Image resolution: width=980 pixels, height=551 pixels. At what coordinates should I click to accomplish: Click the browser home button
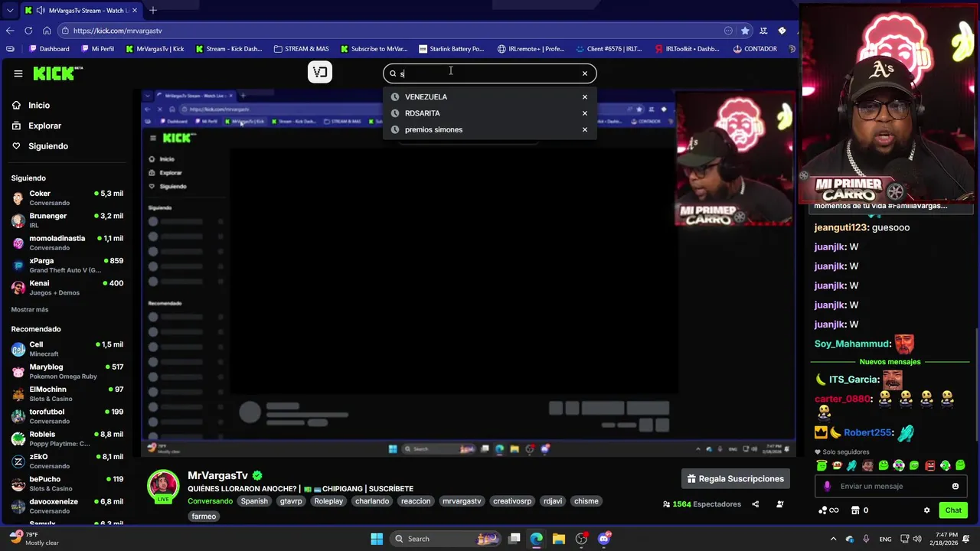[x=47, y=31]
